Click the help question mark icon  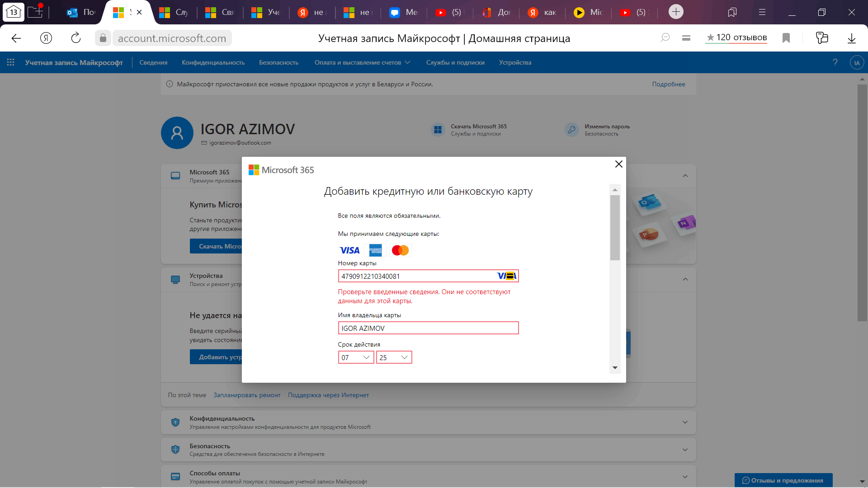835,62
